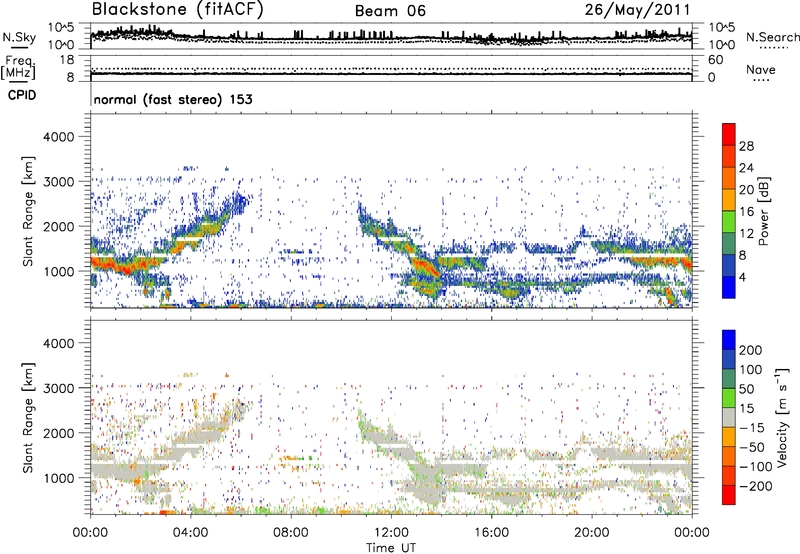Click the 'Time UT' axis title
Screen dimensions: 800x554
click(391, 548)
